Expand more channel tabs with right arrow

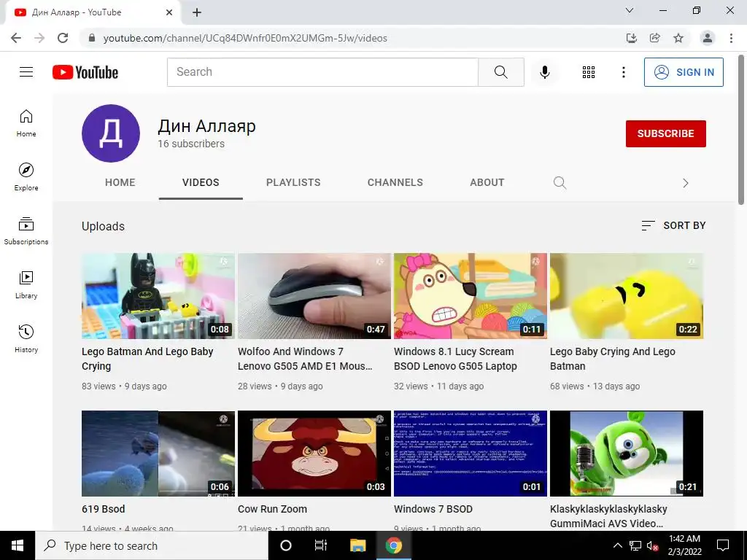[x=685, y=183]
